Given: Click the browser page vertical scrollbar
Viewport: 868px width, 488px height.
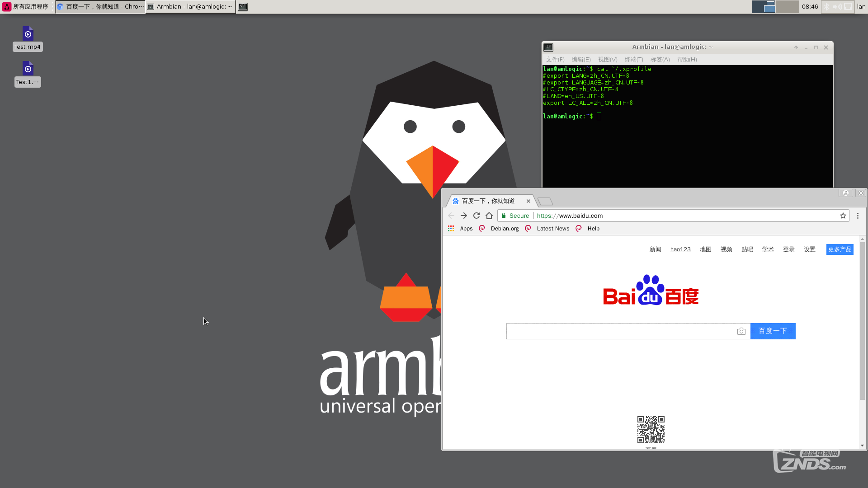Looking at the screenshot, I should click(x=862, y=321).
